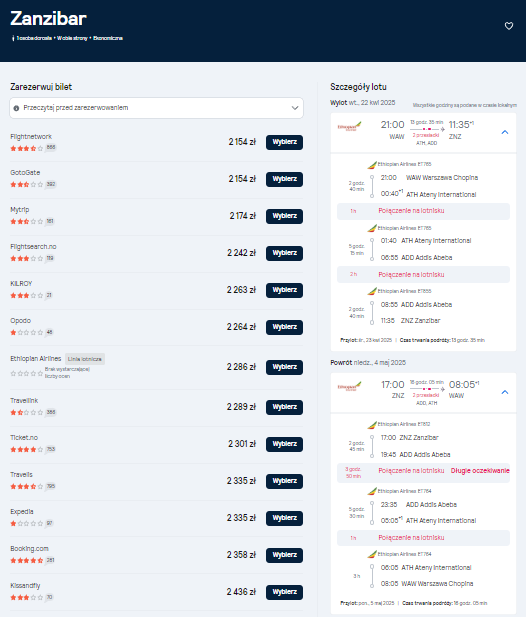The width and height of the screenshot is (526, 617).
Task: Click KILROY provider name
Action: (x=21, y=283)
